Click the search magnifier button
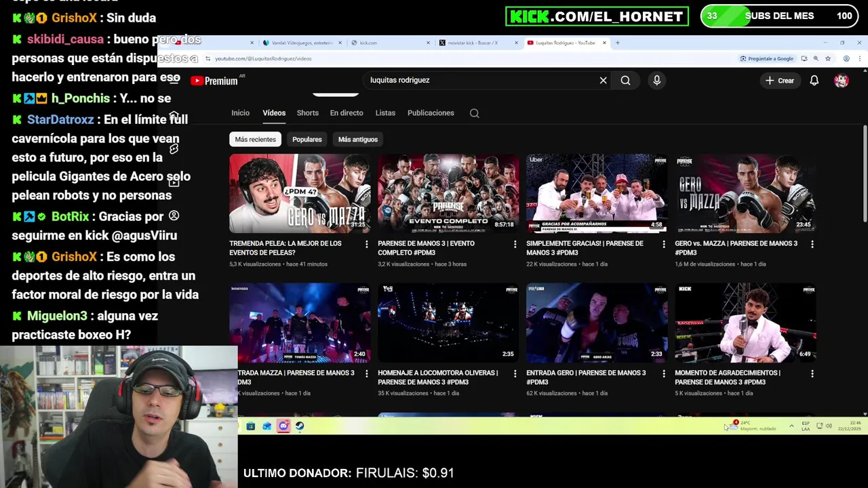 [x=625, y=80]
